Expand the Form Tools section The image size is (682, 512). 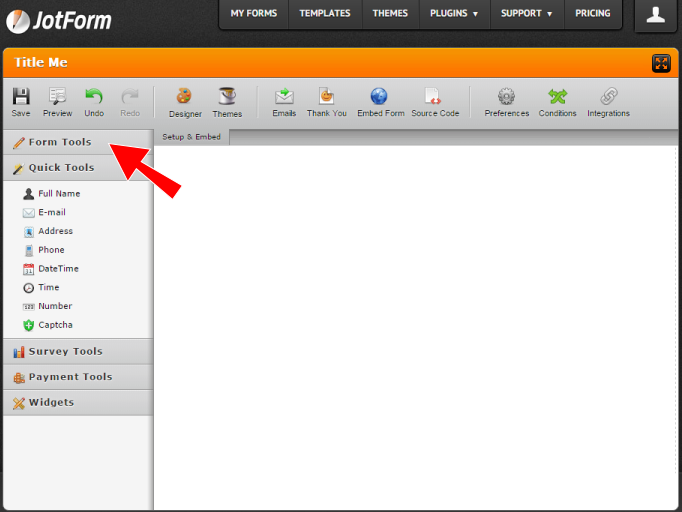pyautogui.click(x=78, y=142)
